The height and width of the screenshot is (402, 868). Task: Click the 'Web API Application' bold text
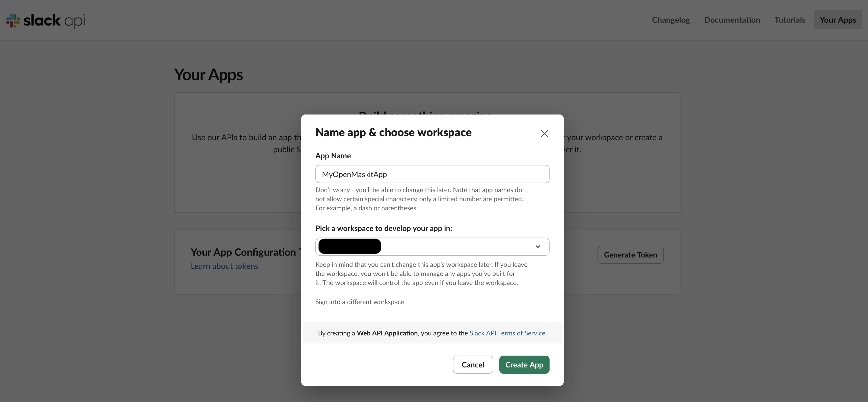pos(387,333)
